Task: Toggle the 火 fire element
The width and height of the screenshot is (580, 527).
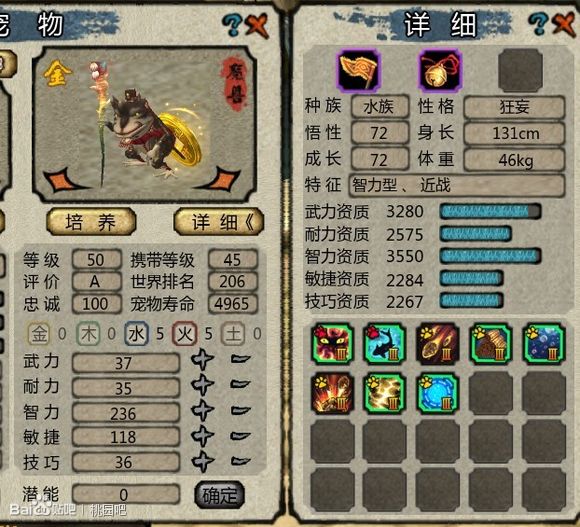Action: pos(185,334)
